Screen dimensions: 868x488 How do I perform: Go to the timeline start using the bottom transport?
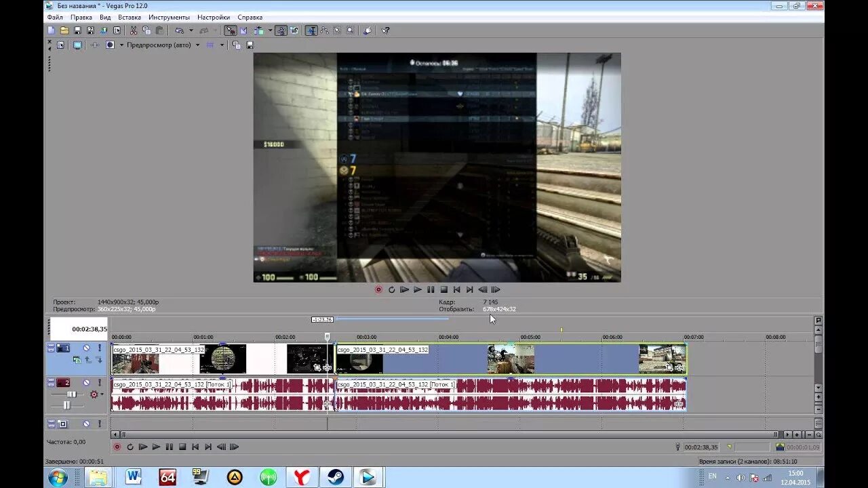point(195,447)
